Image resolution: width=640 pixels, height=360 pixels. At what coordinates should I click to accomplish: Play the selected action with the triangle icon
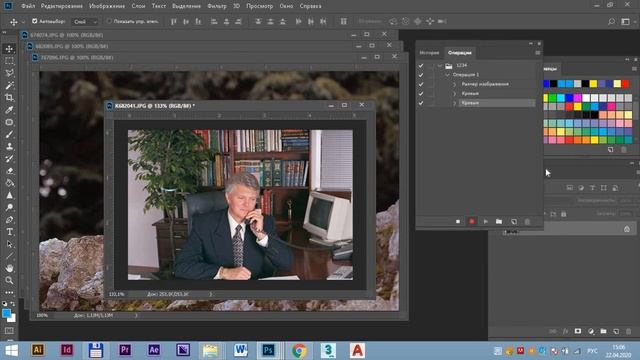click(485, 221)
